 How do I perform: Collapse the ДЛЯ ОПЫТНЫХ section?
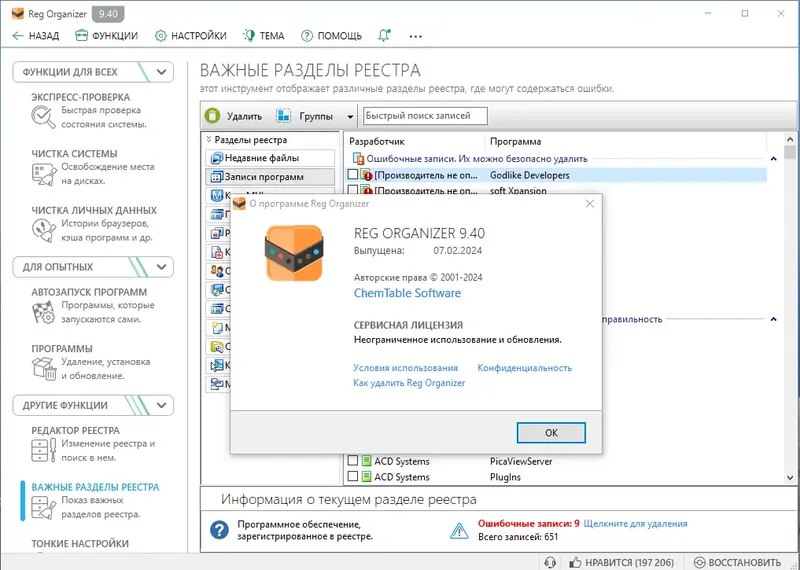pyautogui.click(x=161, y=267)
